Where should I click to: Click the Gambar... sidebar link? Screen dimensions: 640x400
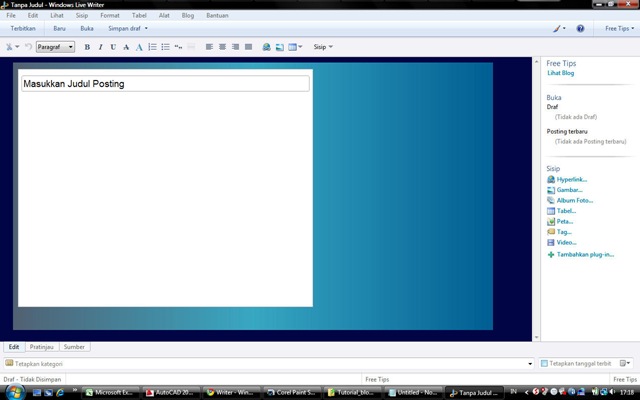click(569, 190)
